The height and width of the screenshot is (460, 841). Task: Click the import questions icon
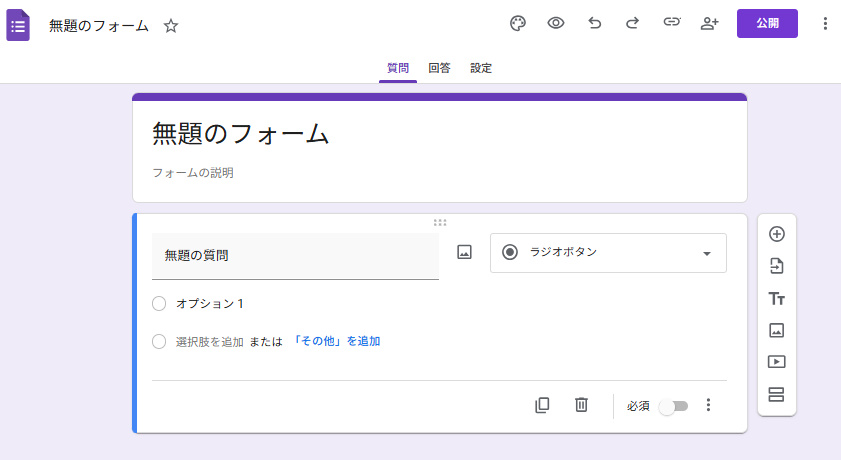777,266
